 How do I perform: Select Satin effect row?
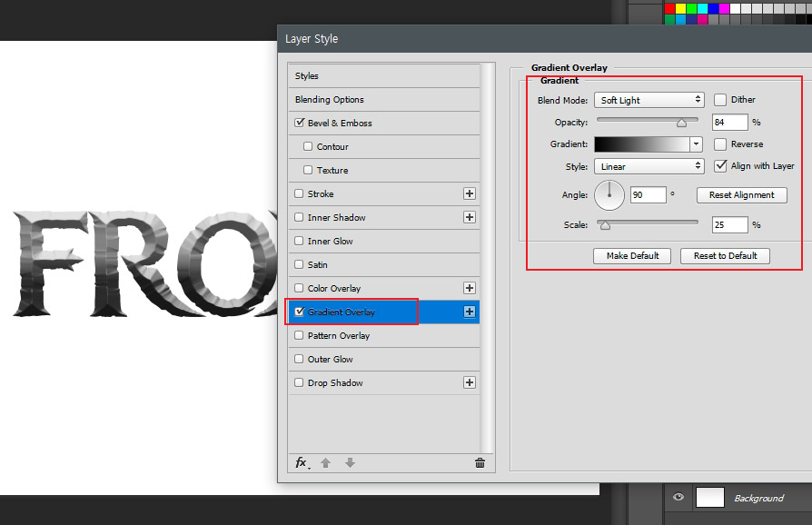[383, 264]
